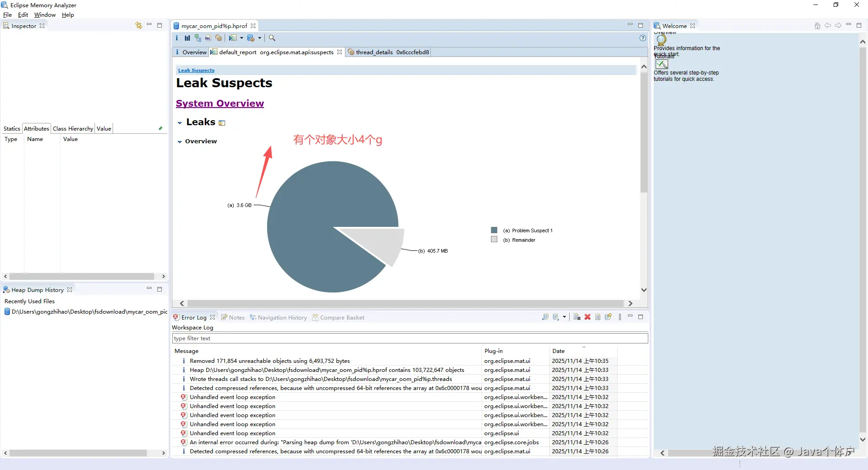Open the System Overview link
The image size is (868, 470).
pos(220,103)
